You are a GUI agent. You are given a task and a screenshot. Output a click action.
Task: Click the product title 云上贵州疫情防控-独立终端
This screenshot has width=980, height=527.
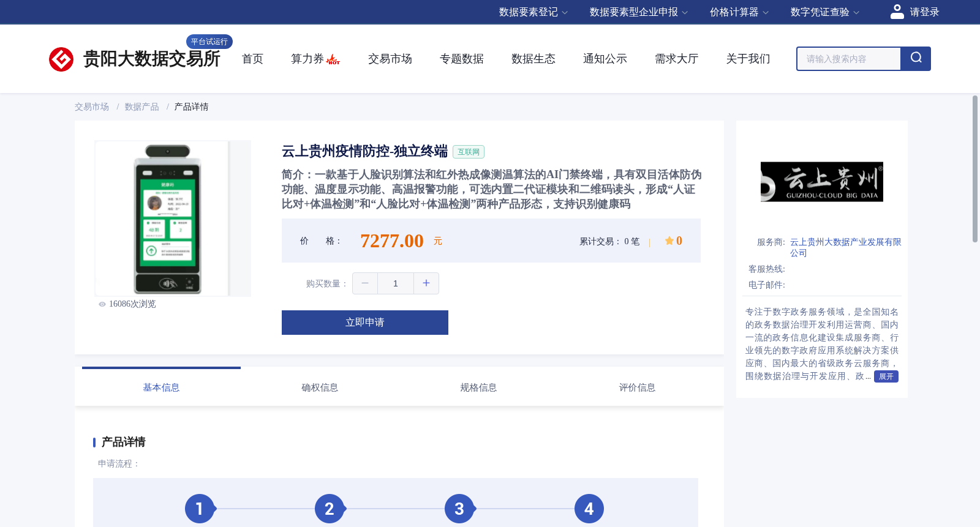[365, 151]
